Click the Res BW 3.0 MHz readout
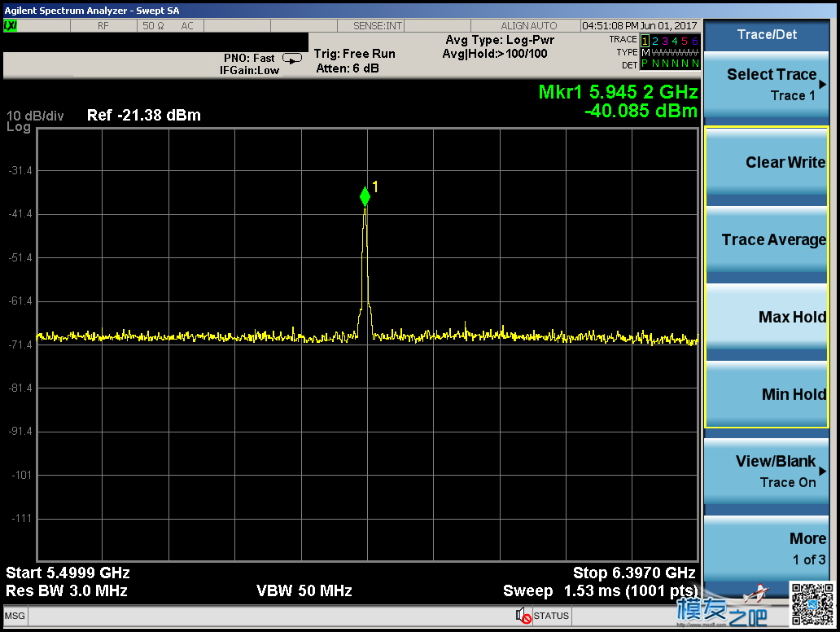 point(67,591)
